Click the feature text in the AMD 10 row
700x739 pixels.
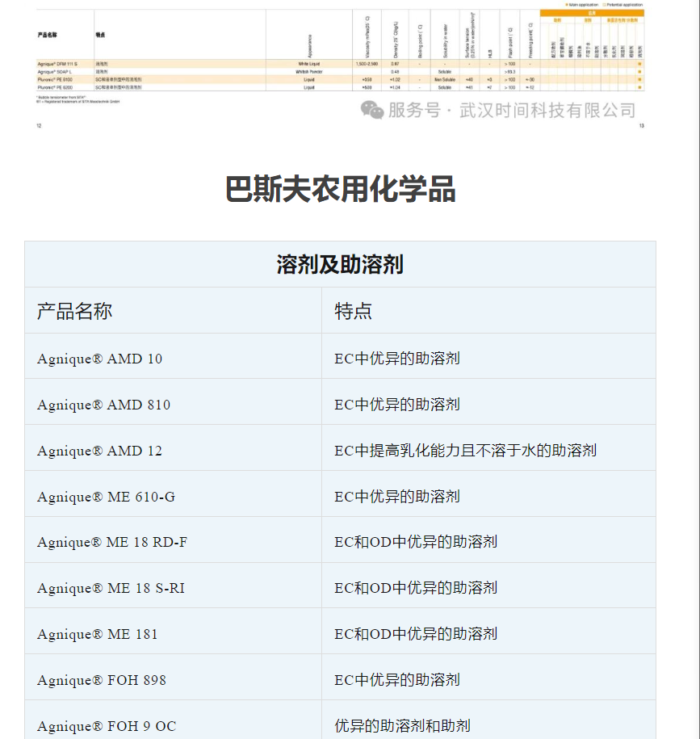click(397, 358)
